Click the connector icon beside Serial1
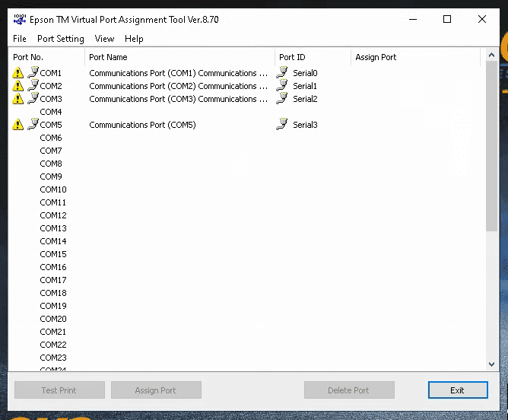The height and width of the screenshot is (420, 508). [282, 85]
